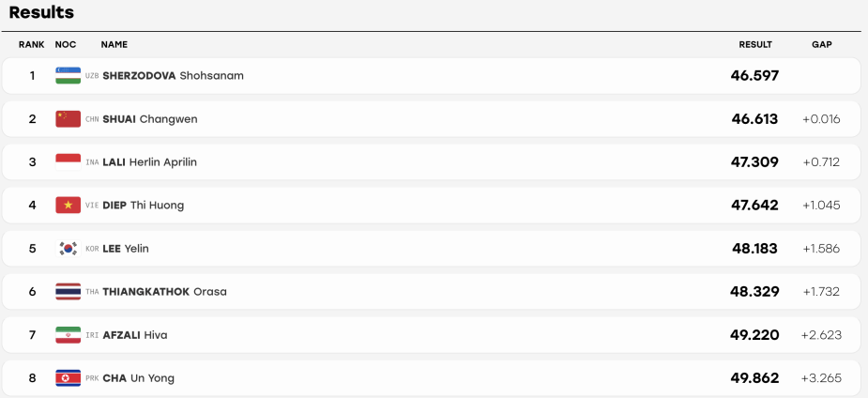The width and height of the screenshot is (868, 398).
Task: Select LALI Herlin Aprilin's name
Action: coord(150,162)
